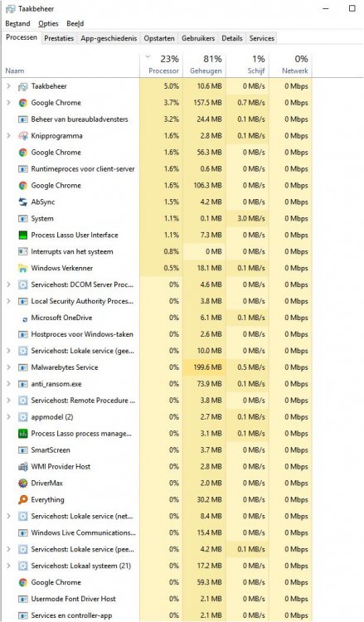Image resolution: width=364 pixels, height=622 pixels.
Task: Select the Knipprogramma scissors icon
Action: pyautogui.click(x=23, y=136)
